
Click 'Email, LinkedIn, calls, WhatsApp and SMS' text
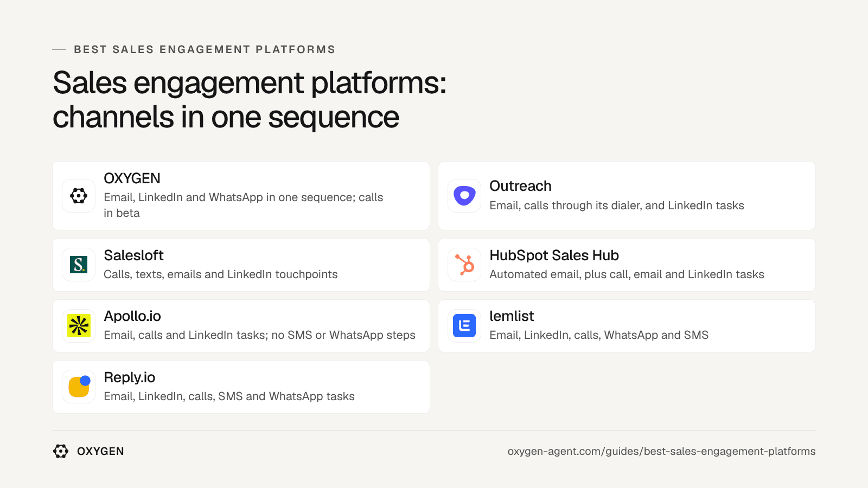[x=599, y=335]
